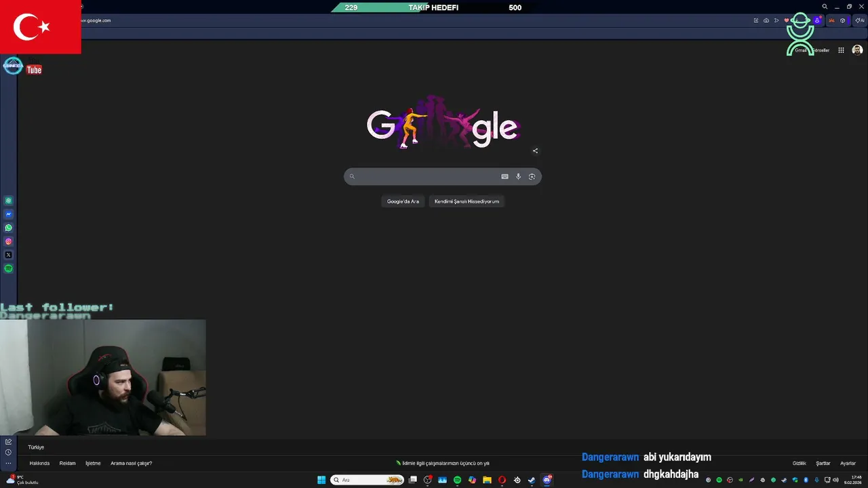Open the Ayarlar footer menu
Screen dimensions: 868x488
(x=848, y=464)
